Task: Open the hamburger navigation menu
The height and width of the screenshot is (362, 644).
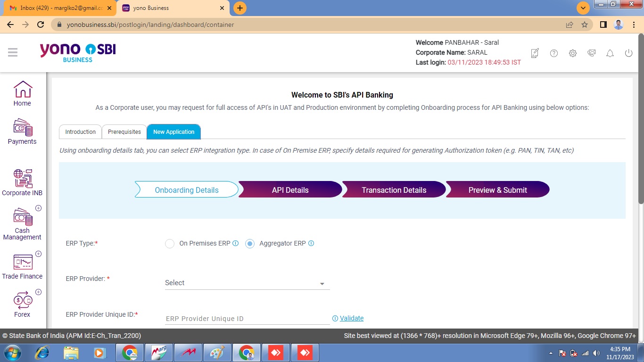Action: pyautogui.click(x=13, y=52)
